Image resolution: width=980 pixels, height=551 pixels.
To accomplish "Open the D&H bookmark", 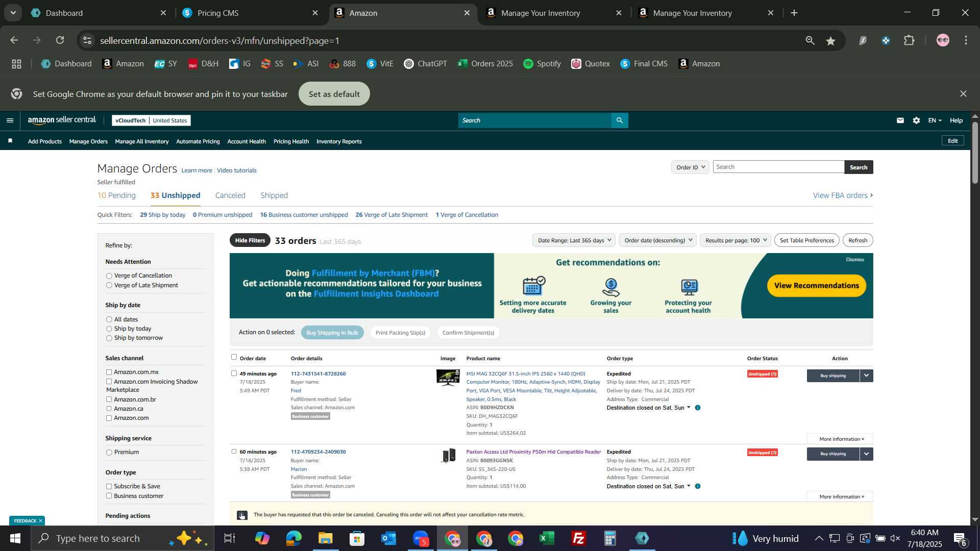I will [x=203, y=64].
